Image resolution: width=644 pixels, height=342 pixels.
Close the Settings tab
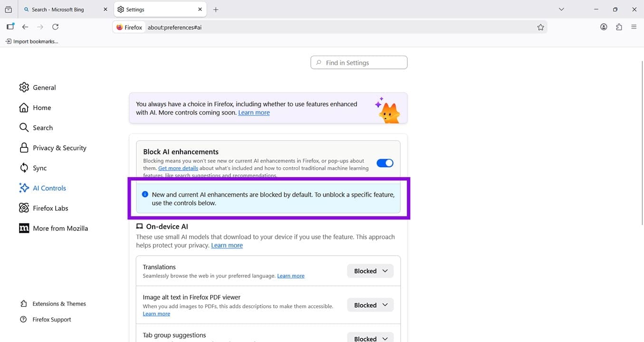point(200,9)
